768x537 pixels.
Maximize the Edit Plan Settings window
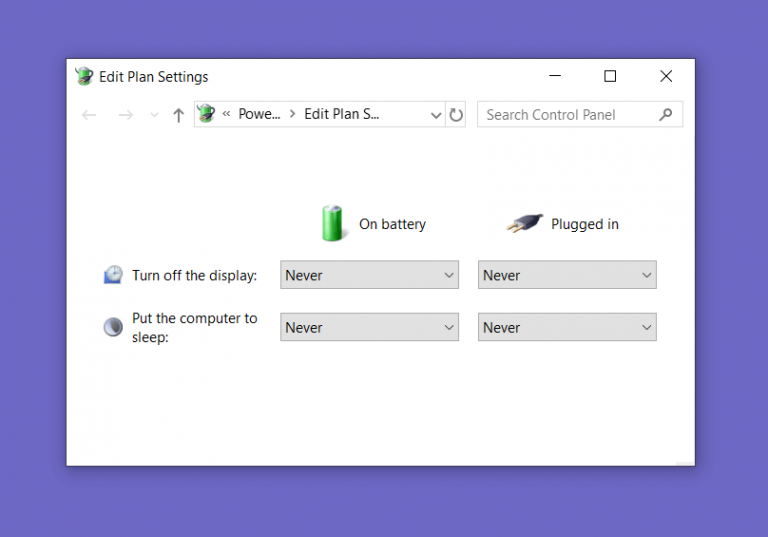[610, 76]
